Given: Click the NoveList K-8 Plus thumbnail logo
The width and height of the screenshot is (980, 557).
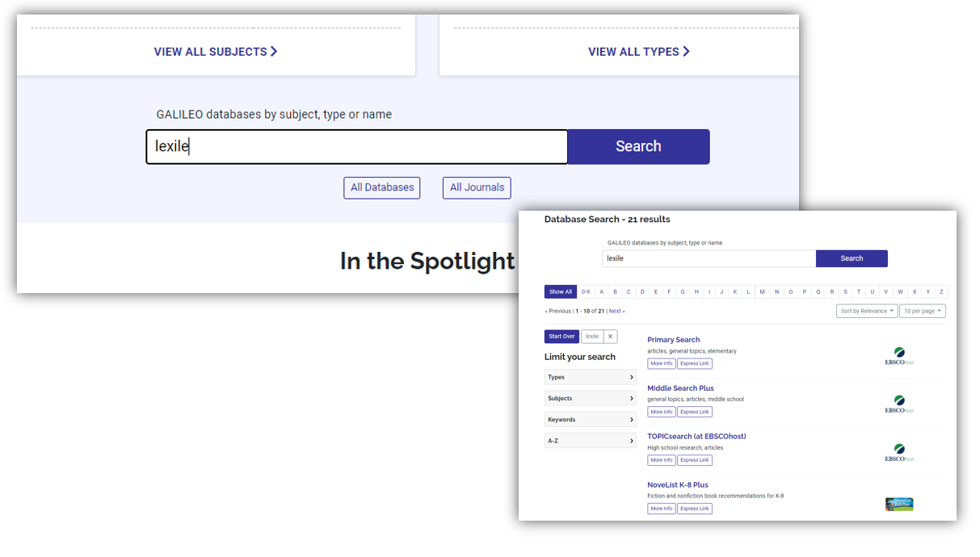Looking at the screenshot, I should [x=899, y=505].
